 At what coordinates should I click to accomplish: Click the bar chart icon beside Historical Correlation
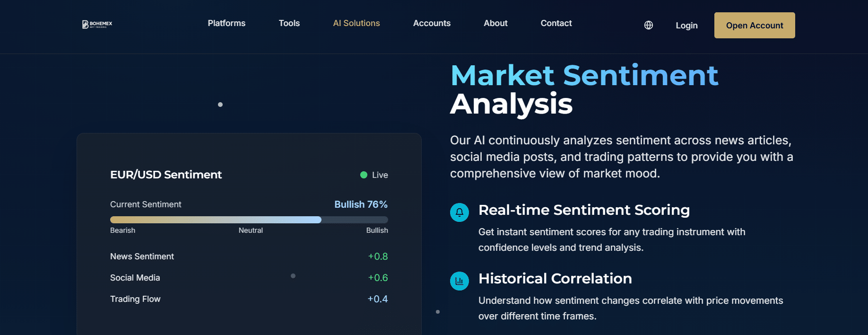click(459, 281)
